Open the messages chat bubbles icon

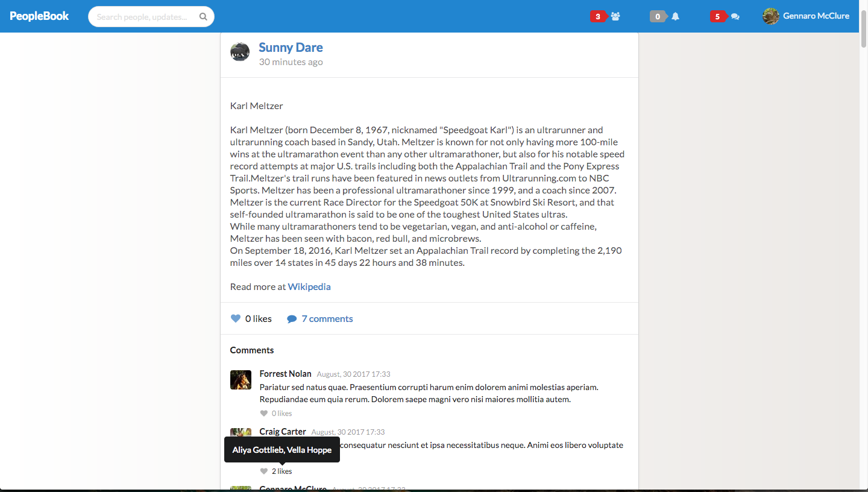pos(735,17)
